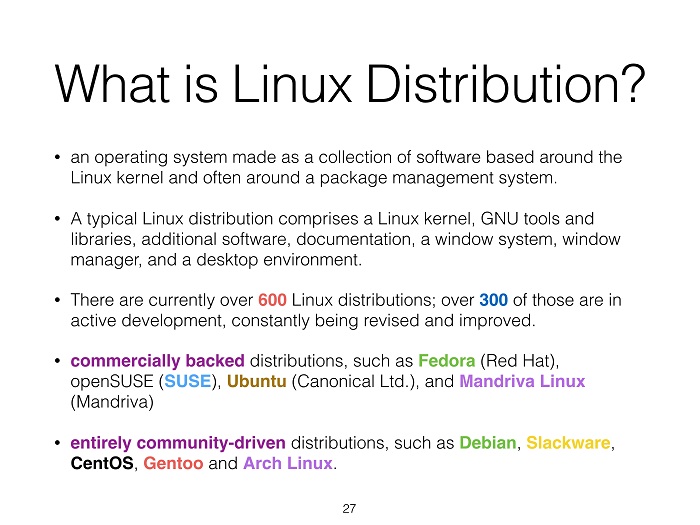This screenshot has width=700, height=525.
Task: Click the slide title 'What is Linux Distribution?'
Action: click(350, 84)
